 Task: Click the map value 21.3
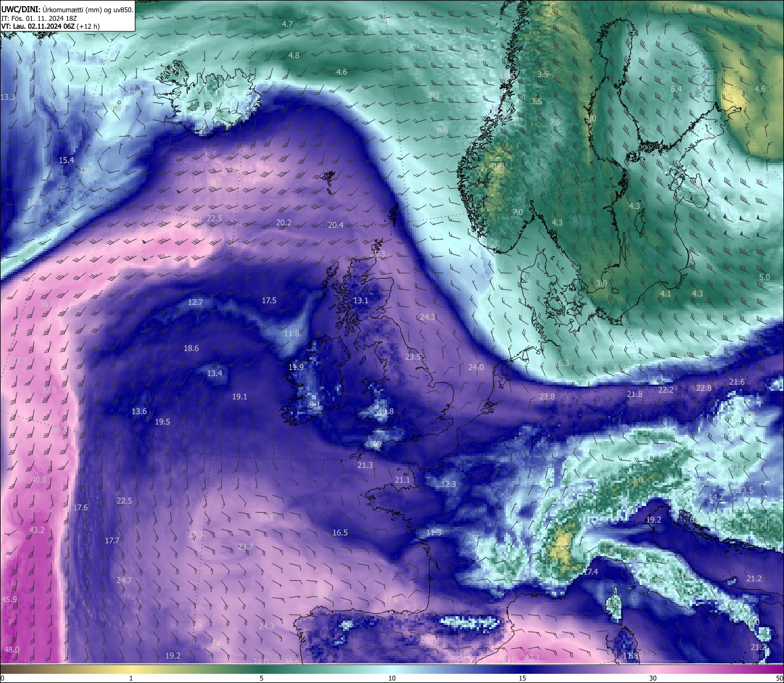click(x=365, y=465)
